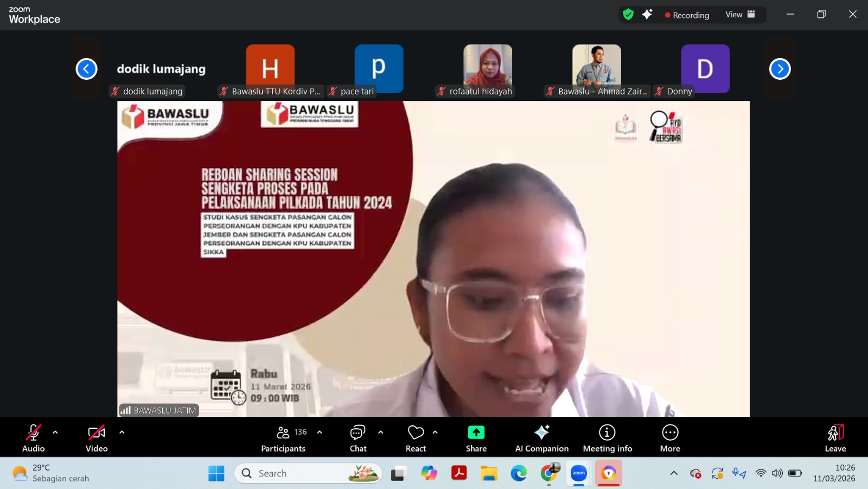Expand audio settings arrow
868x489 pixels.
pyautogui.click(x=55, y=433)
